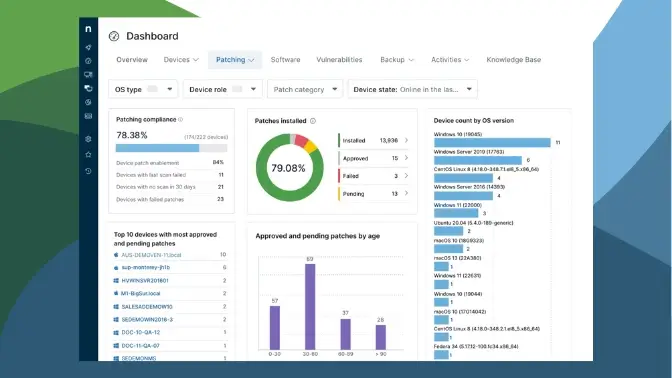This screenshot has width=672, height=378.
Task: Click the Windows icon beside HVWINSVR201601
Action: pos(116,281)
